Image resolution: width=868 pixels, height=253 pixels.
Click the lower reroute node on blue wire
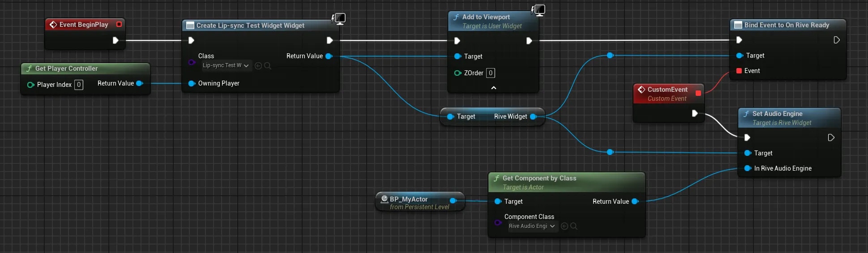tap(610, 152)
